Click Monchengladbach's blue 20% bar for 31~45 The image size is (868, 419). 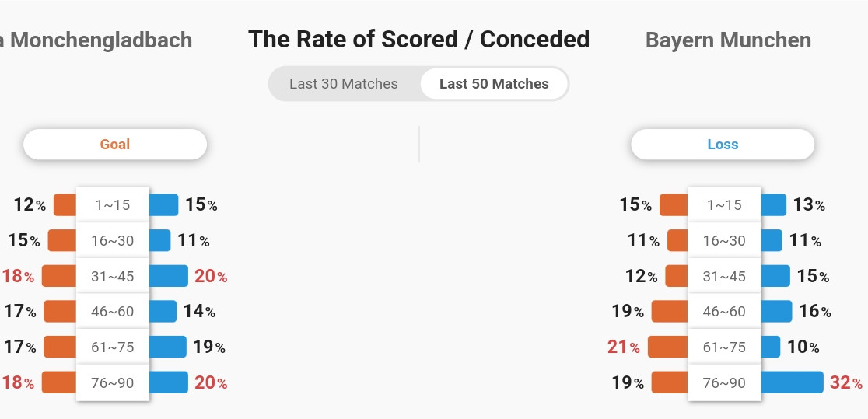point(169,276)
